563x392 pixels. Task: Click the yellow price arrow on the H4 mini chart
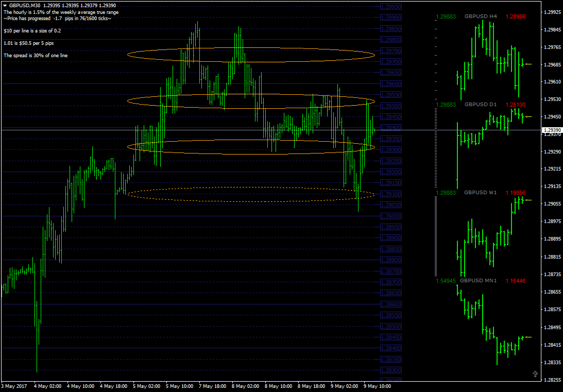(x=528, y=64)
